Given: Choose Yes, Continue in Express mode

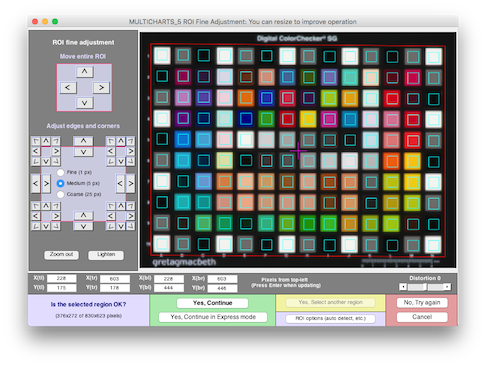Looking at the screenshot, I should [213, 317].
